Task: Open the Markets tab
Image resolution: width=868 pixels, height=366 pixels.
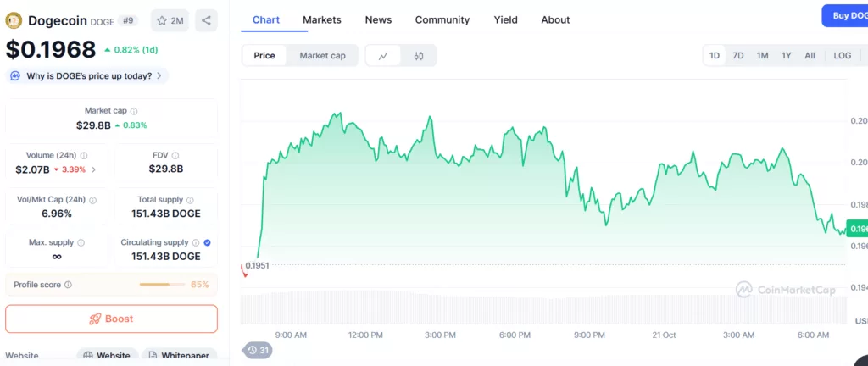Action: 322,19
